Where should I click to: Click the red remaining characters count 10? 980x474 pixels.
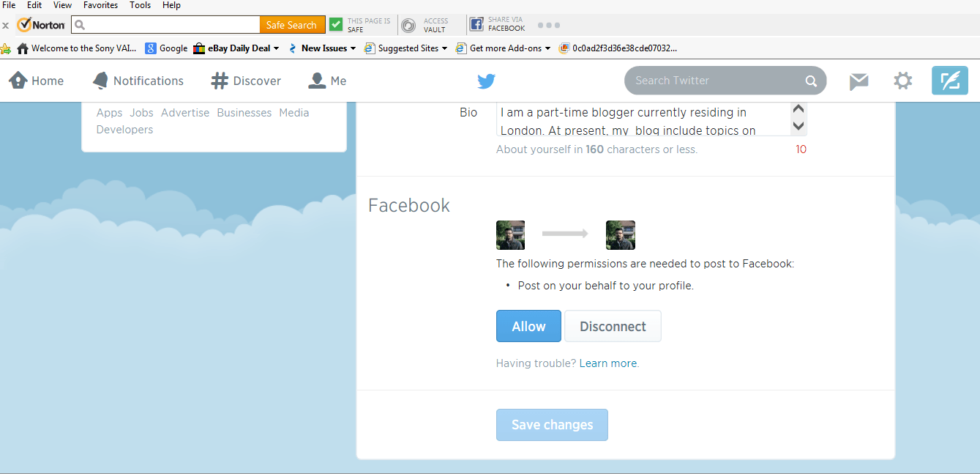(801, 149)
